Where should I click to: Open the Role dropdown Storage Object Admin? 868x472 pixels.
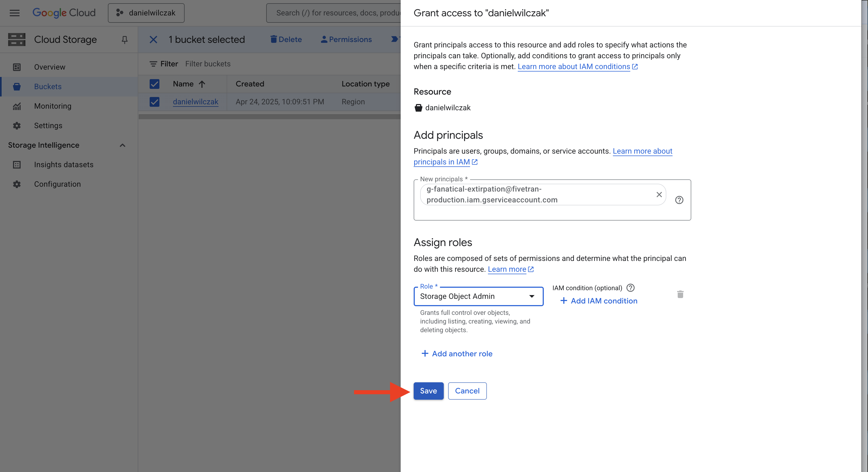pyautogui.click(x=478, y=296)
